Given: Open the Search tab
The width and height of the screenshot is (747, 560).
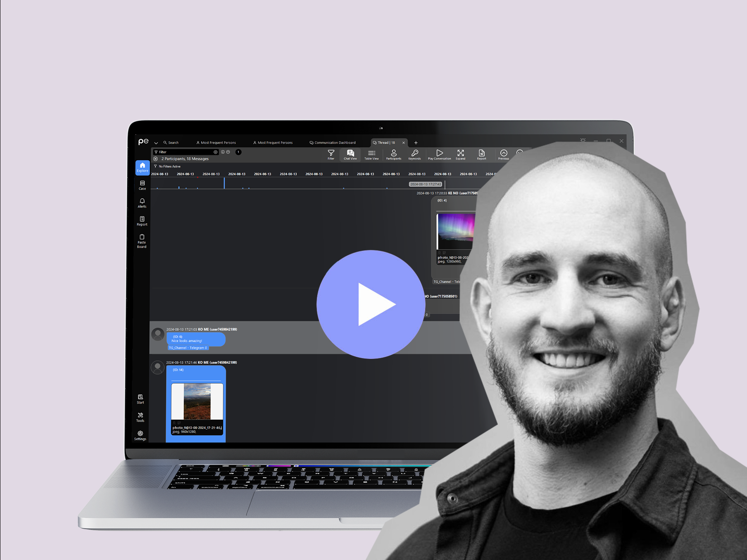Looking at the screenshot, I should [x=171, y=142].
